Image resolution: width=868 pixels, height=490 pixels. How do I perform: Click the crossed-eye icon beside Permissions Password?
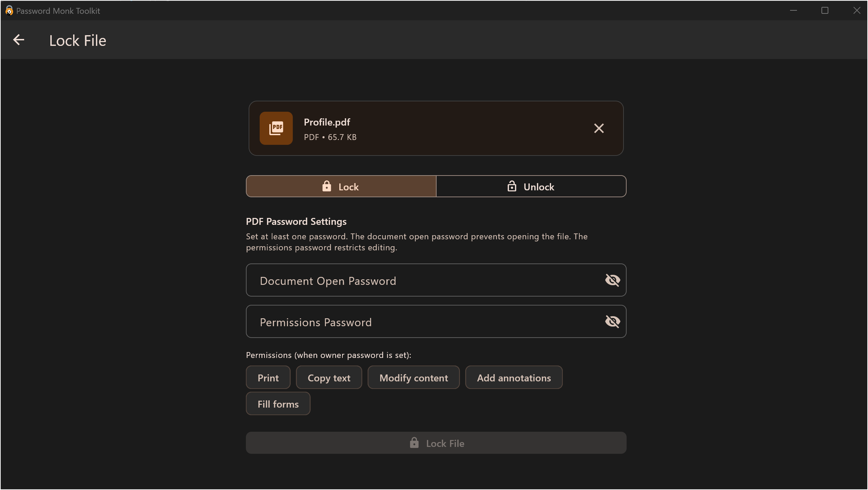[x=612, y=321]
